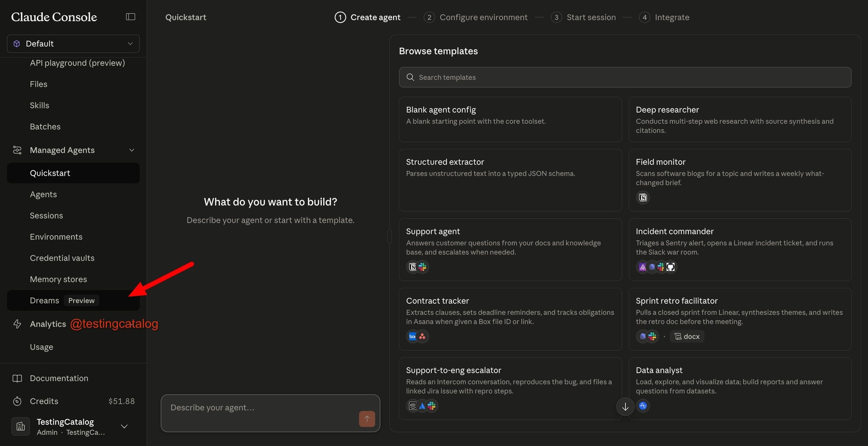Click the scroll-down arrow button in templates

point(625,407)
